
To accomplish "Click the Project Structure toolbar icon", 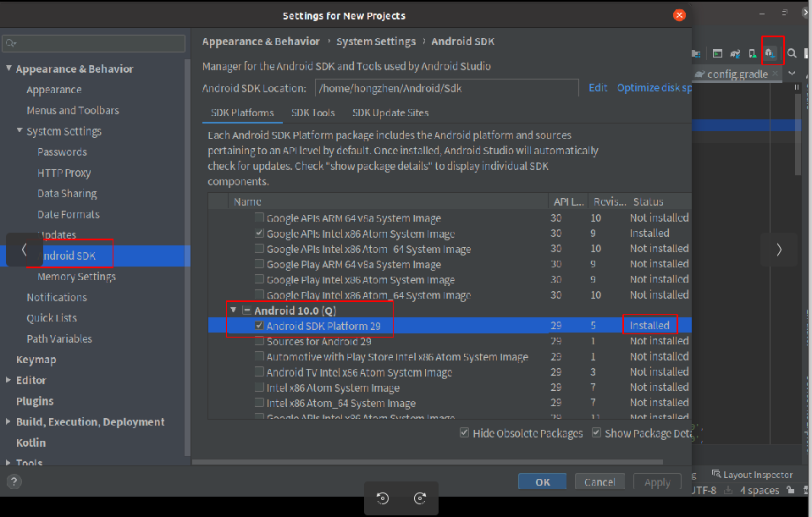I will click(694, 52).
